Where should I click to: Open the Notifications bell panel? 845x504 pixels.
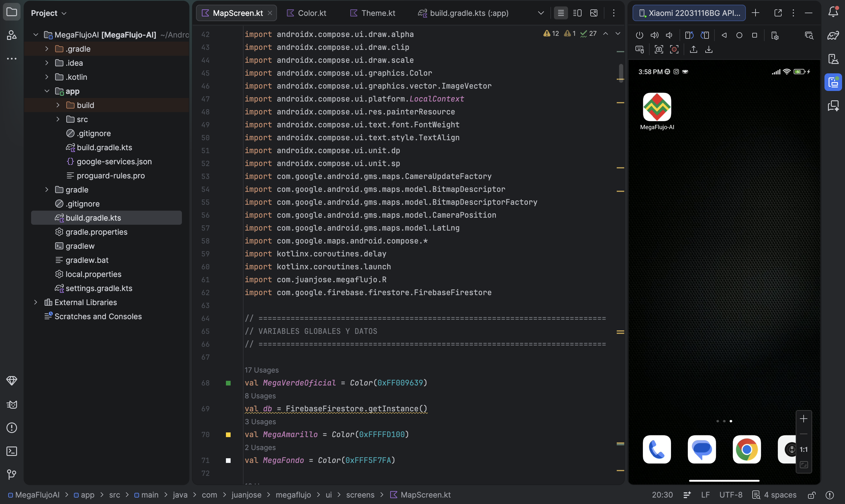point(833,12)
